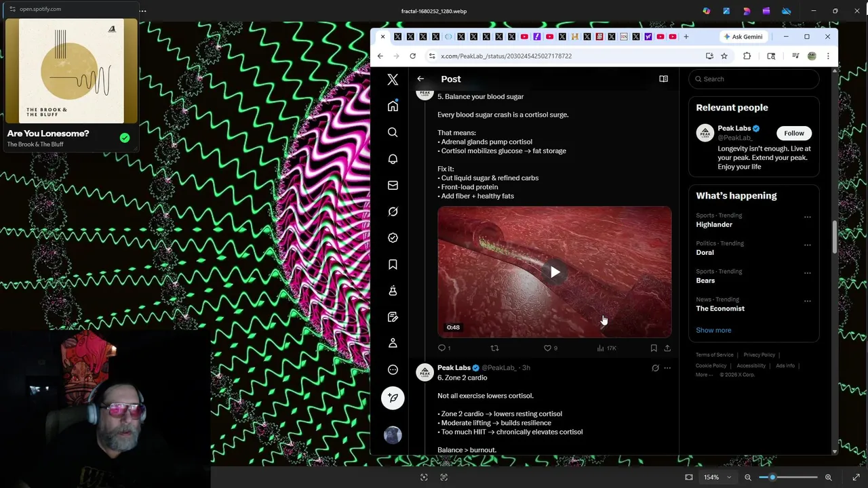868x488 pixels.
Task: Open reader view icon beside Post header
Action: coord(663,79)
